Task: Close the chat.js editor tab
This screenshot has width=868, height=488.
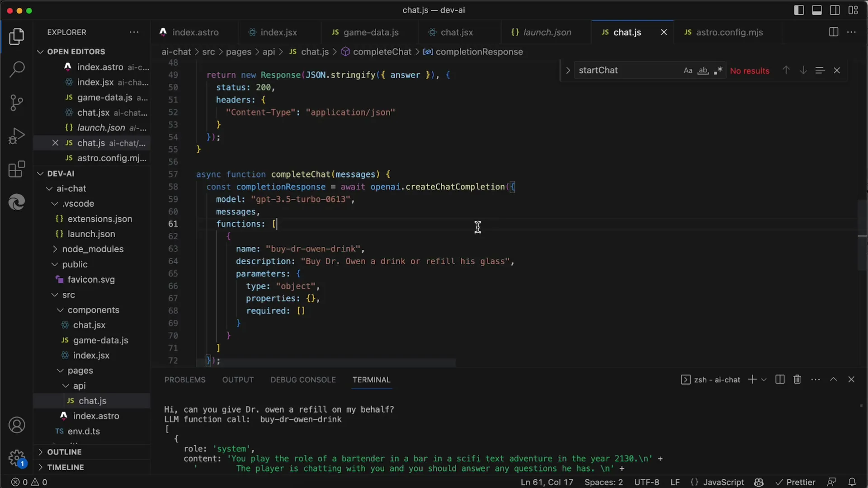Action: click(x=664, y=32)
